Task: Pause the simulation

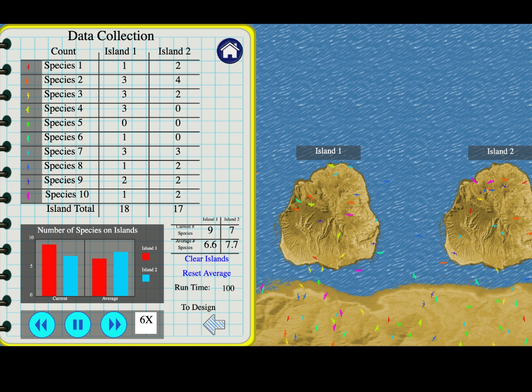Action: [x=77, y=324]
